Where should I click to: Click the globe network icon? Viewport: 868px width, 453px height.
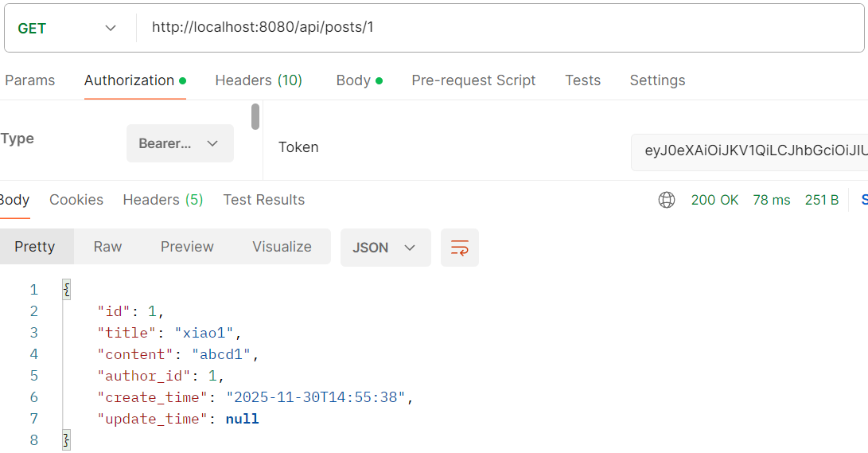point(667,201)
